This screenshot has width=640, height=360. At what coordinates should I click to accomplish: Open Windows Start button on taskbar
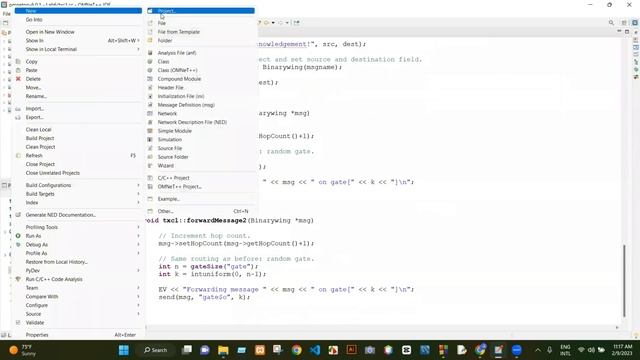click(x=124, y=350)
